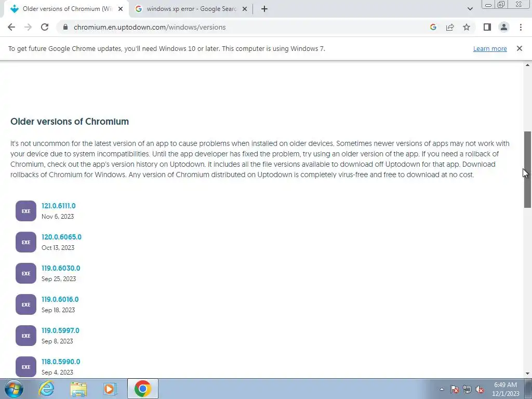Open Chromium version 119.0.6016.0
Image resolution: width=532 pixels, height=399 pixels.
pyautogui.click(x=60, y=300)
